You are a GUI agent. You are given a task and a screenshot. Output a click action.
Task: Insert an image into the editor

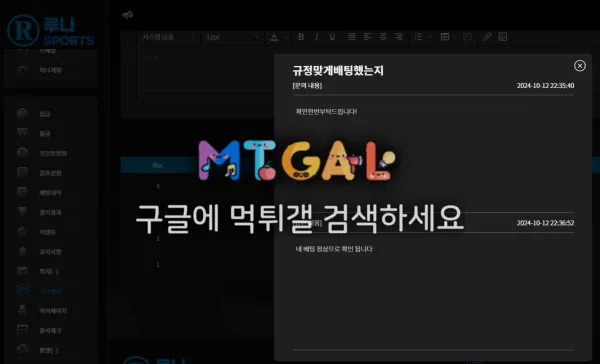click(x=503, y=37)
